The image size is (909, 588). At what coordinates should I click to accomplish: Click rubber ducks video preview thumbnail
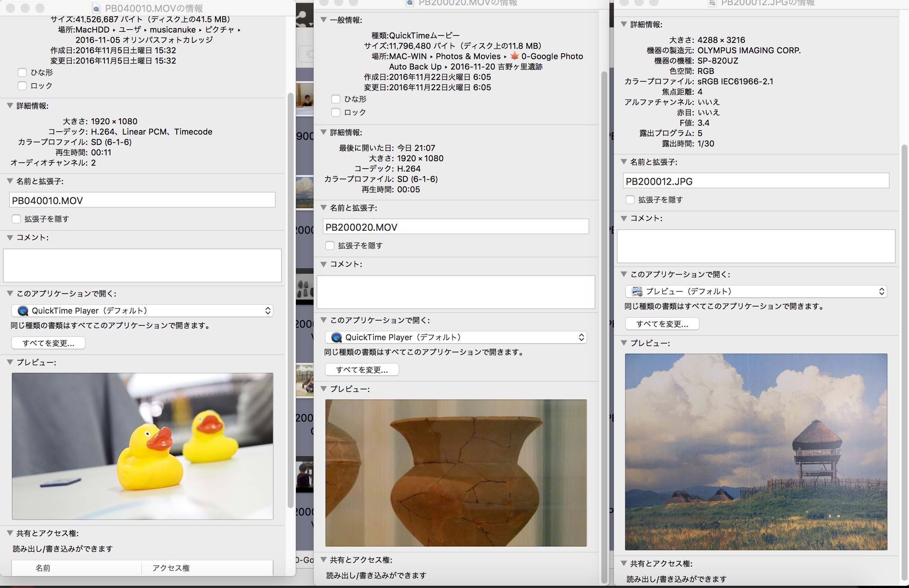pos(142,446)
